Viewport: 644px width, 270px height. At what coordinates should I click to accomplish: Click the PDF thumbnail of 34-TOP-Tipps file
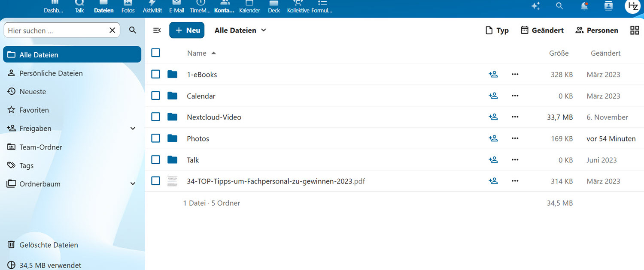(172, 181)
